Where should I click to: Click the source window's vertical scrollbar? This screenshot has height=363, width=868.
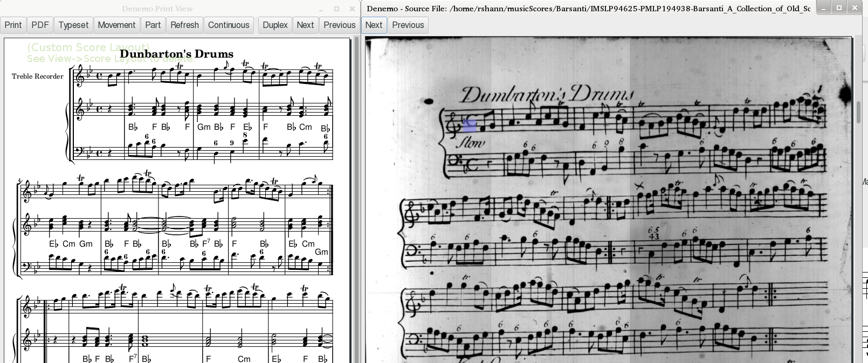coord(859,113)
